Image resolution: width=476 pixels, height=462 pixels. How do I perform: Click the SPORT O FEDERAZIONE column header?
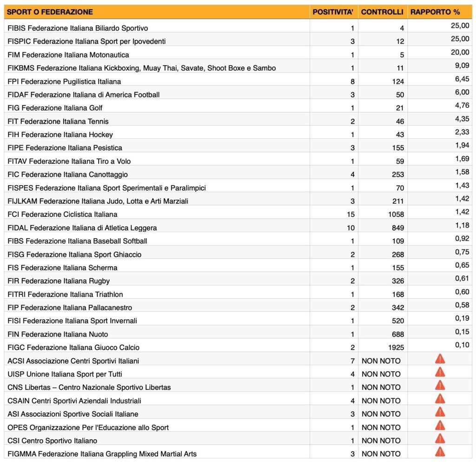[50, 12]
